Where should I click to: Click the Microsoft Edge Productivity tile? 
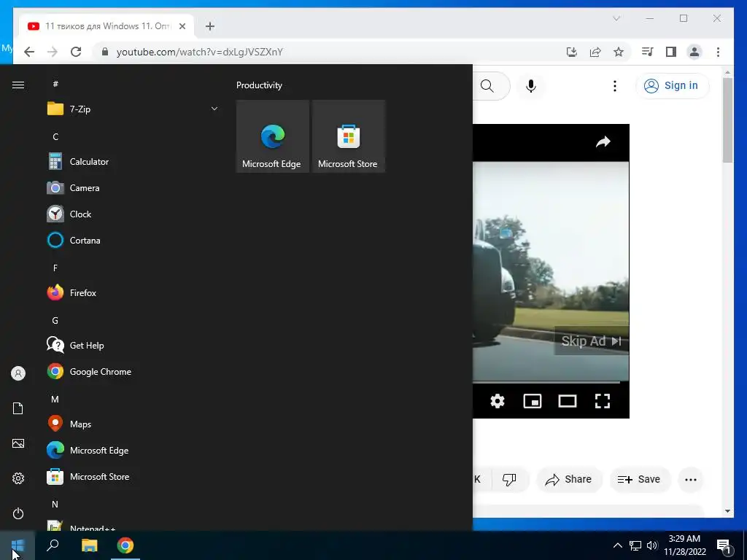click(x=273, y=136)
